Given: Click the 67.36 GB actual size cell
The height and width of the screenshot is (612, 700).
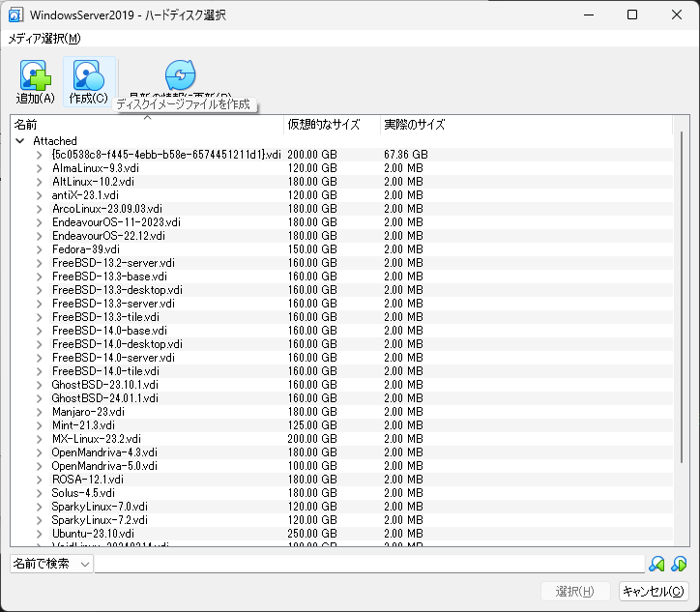Looking at the screenshot, I should click(x=406, y=155).
